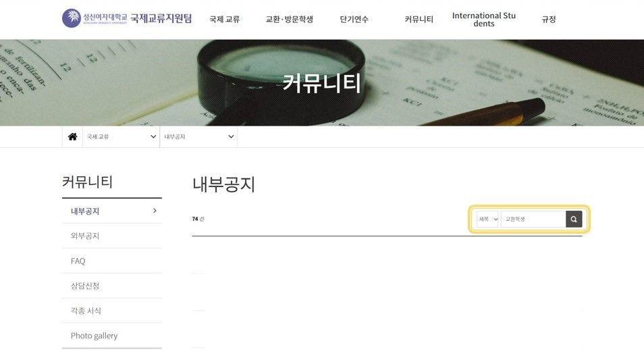The height and width of the screenshot is (358, 644).
Task: Open the International Students menu
Action: [484, 20]
